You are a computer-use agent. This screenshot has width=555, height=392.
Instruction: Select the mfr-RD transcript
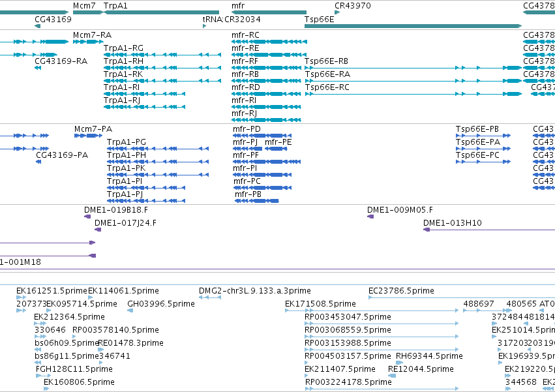266,94
